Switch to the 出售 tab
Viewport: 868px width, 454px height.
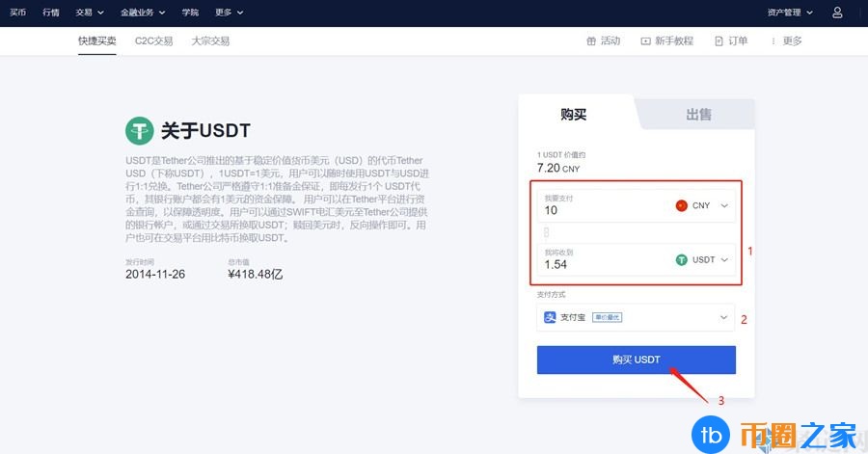tap(698, 114)
